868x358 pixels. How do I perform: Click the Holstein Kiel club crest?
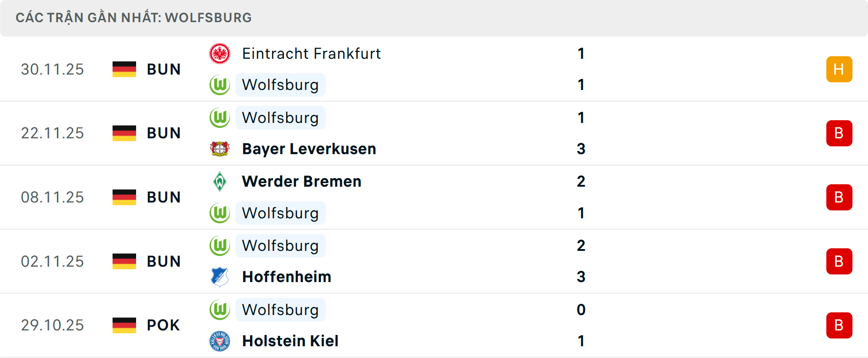[220, 341]
